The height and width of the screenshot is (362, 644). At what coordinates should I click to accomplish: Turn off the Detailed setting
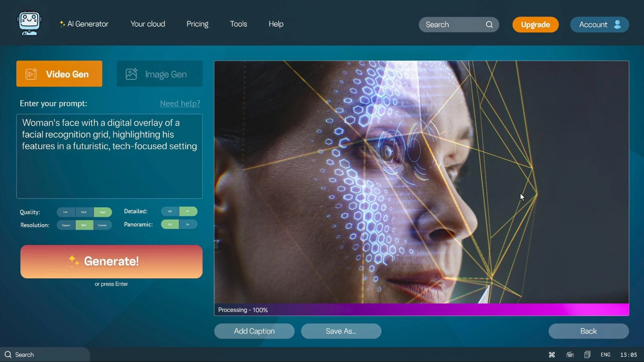[170, 211]
